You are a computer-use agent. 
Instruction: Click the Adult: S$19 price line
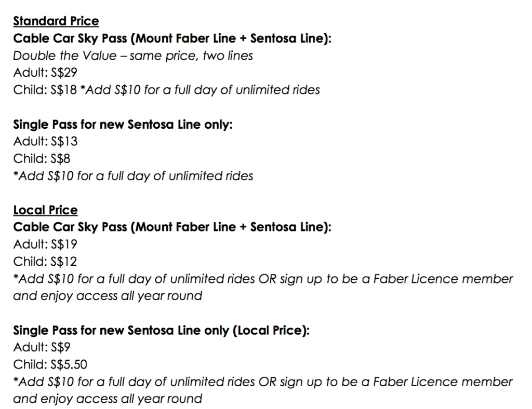click(x=45, y=244)
